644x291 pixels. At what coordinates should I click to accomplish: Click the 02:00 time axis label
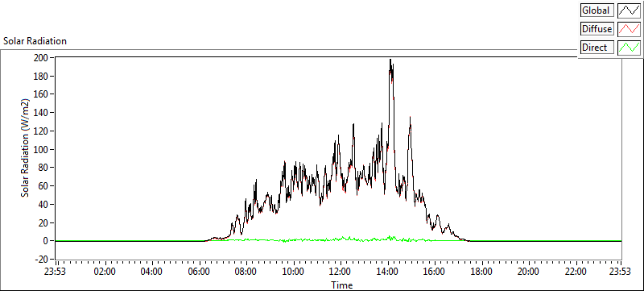pos(105,272)
